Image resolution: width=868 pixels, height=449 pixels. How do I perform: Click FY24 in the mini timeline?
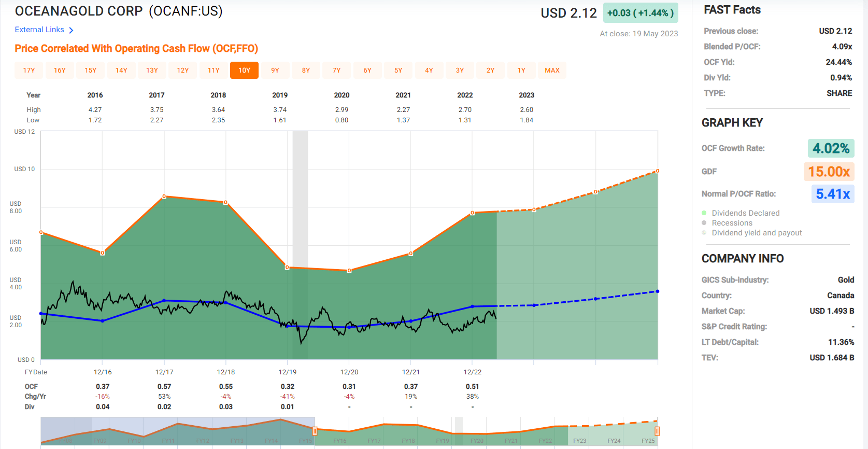click(614, 441)
